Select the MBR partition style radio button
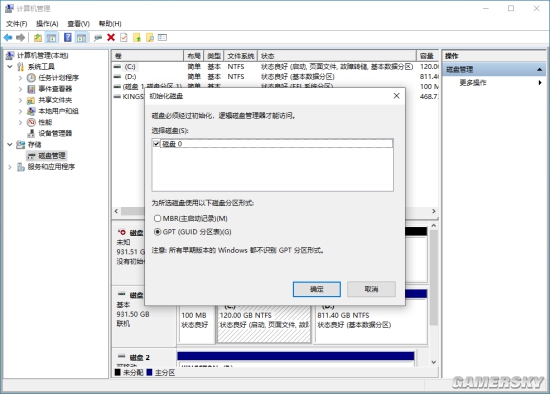The width and height of the screenshot is (550, 394). [157, 219]
